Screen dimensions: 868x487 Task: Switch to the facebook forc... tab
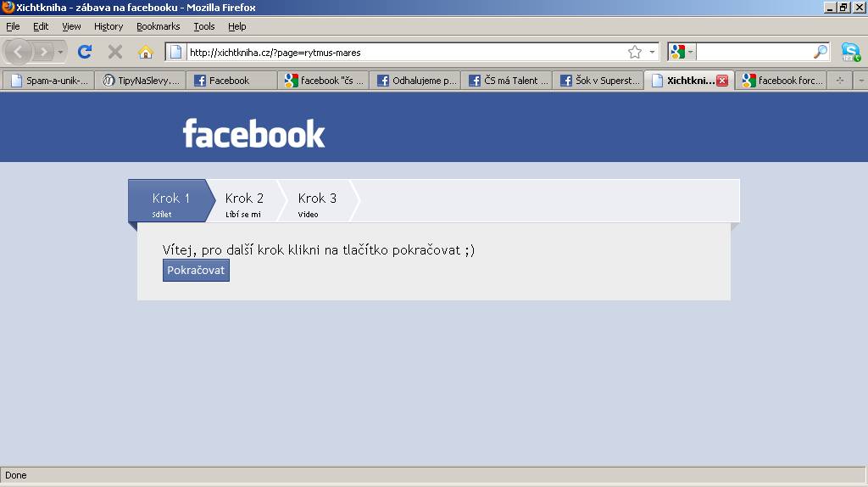coord(781,81)
